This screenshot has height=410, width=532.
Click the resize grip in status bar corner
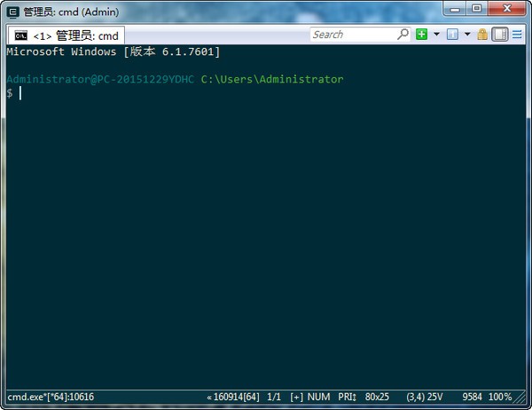(x=520, y=398)
